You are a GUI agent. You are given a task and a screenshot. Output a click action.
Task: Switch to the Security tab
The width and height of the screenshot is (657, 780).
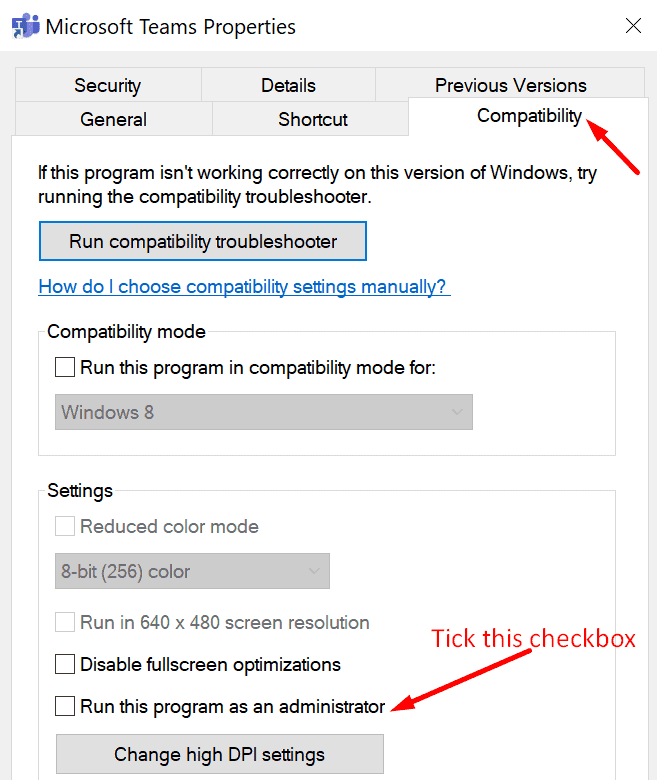[108, 85]
